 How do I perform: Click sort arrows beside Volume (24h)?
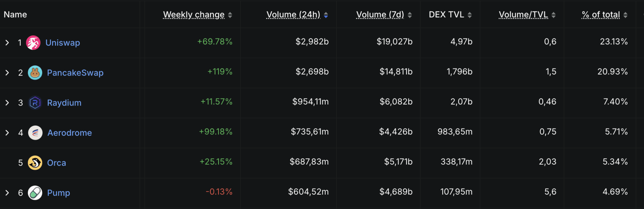pos(326,15)
